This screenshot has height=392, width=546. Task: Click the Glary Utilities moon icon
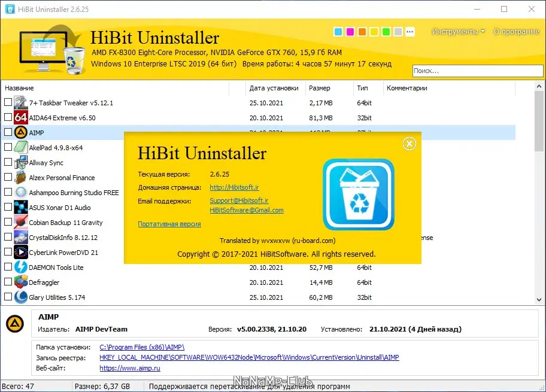pyautogui.click(x=20, y=297)
